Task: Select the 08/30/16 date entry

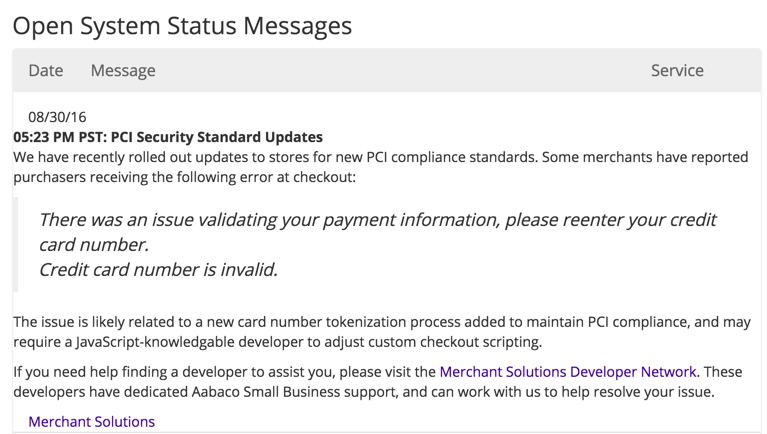Action: (x=57, y=117)
